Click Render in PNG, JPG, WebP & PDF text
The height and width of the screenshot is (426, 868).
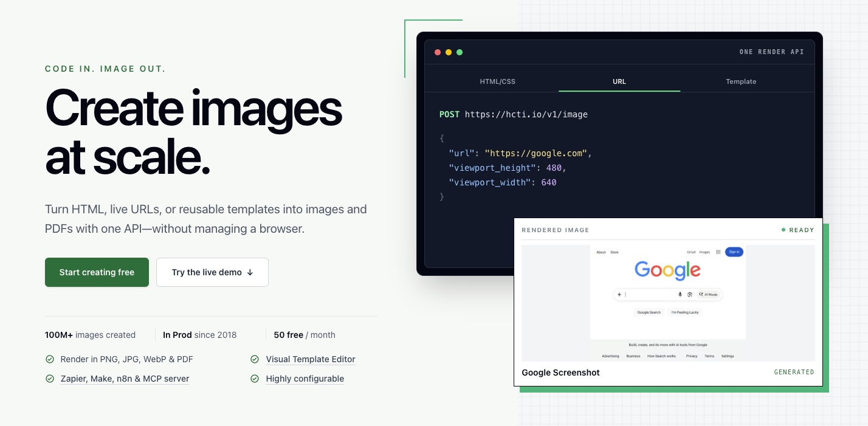click(126, 359)
